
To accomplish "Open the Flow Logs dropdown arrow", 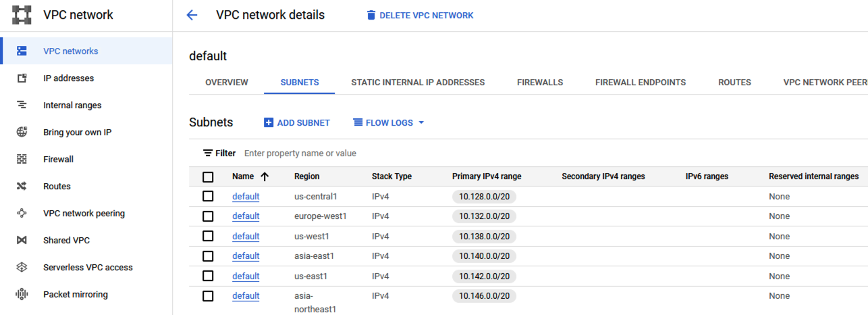I will click(x=421, y=123).
